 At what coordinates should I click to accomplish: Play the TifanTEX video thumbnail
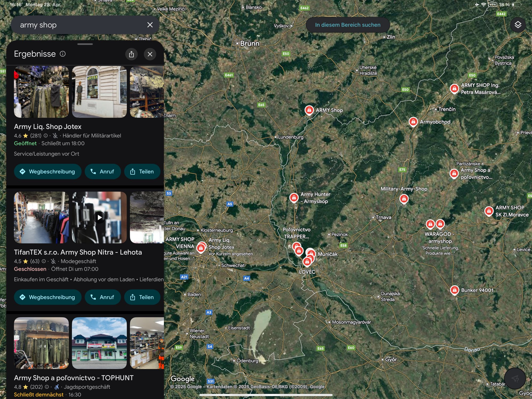coord(99,217)
